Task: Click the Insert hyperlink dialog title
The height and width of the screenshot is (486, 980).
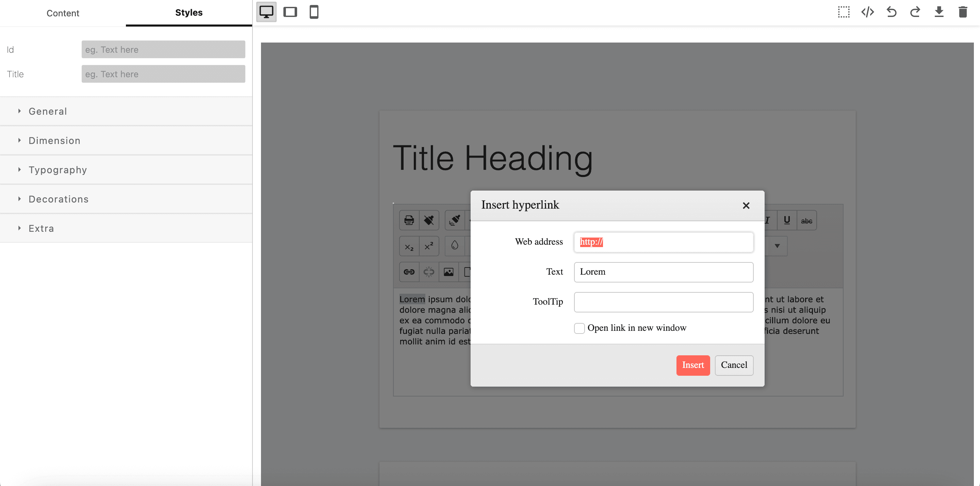Action: 520,205
